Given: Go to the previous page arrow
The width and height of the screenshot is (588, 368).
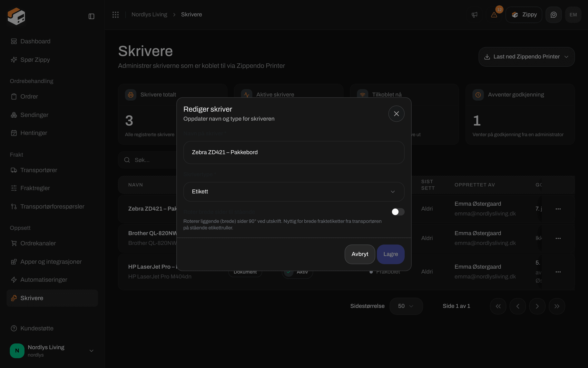Looking at the screenshot, I should tap(518, 306).
